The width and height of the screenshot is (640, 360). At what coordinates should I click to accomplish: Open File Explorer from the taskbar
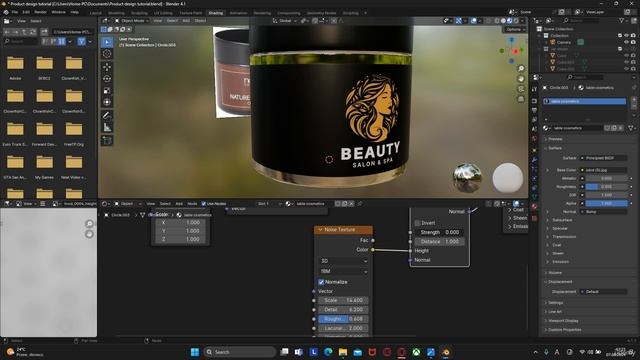point(343,352)
